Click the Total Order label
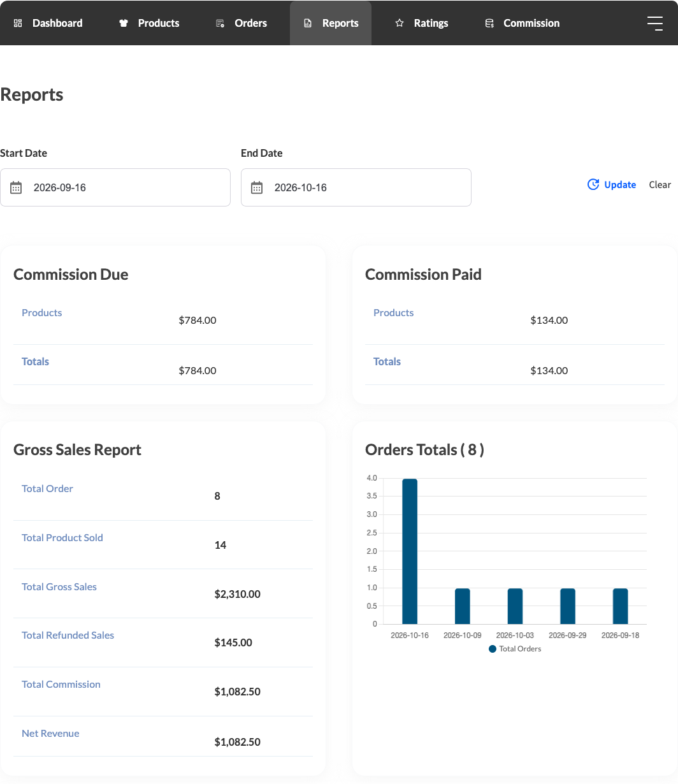 [x=47, y=488]
